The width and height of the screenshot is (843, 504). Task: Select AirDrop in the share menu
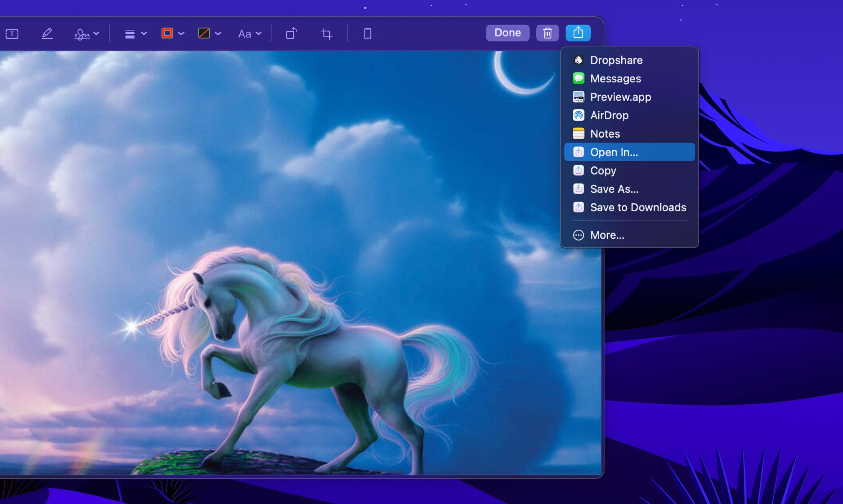point(609,115)
